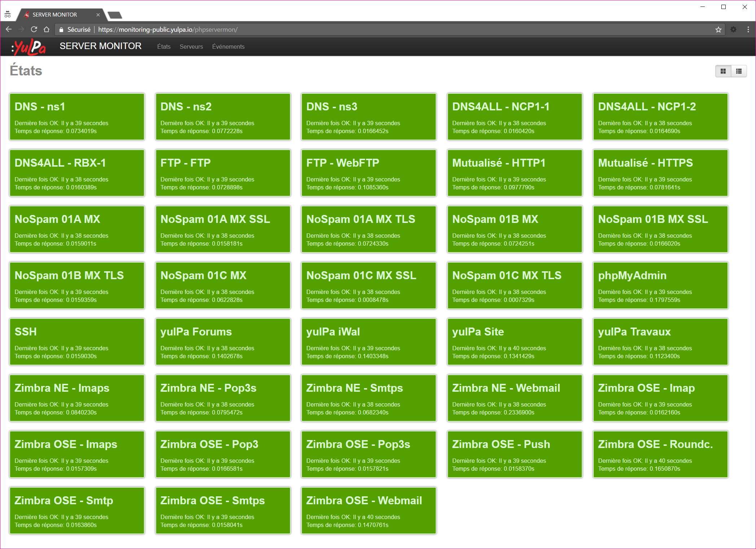This screenshot has height=549, width=756.
Task: Select NoSpam 01C MX TLS card
Action: [515, 285]
